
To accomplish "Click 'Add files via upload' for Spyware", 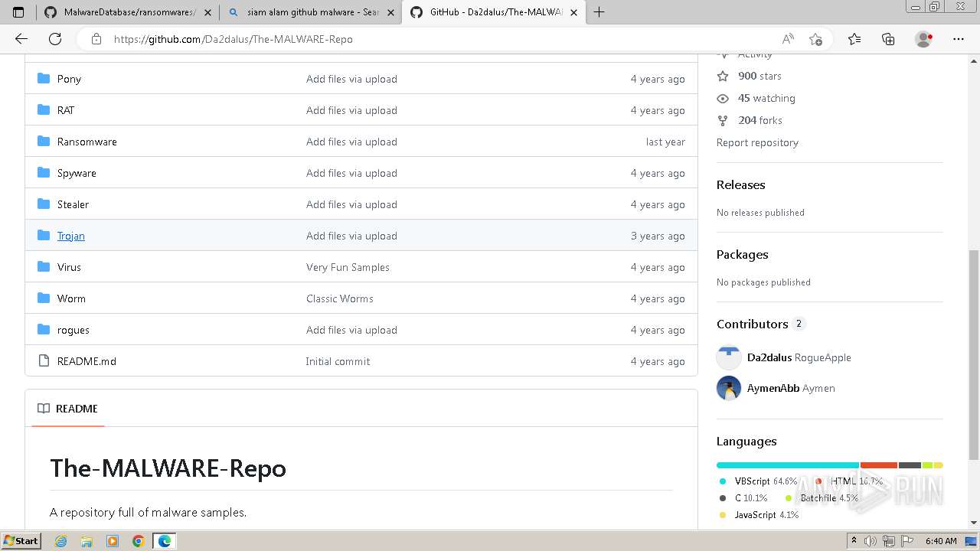I will [351, 173].
